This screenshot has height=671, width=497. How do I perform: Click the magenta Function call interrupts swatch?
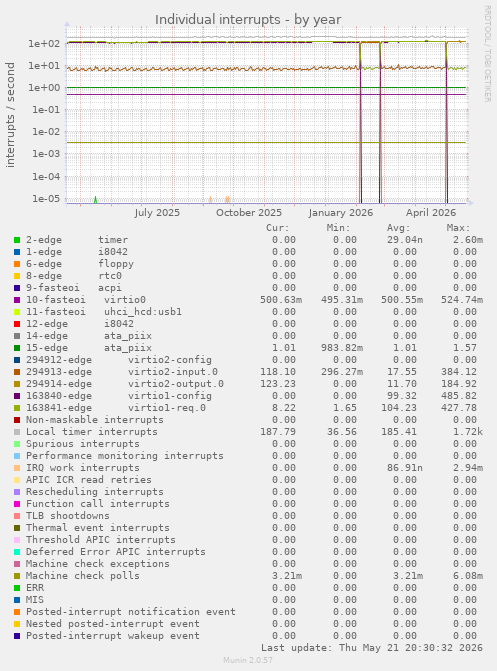tap(17, 504)
